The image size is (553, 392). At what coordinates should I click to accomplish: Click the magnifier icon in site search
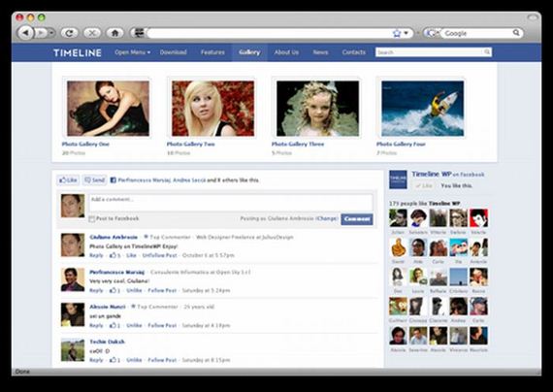pos(487,52)
